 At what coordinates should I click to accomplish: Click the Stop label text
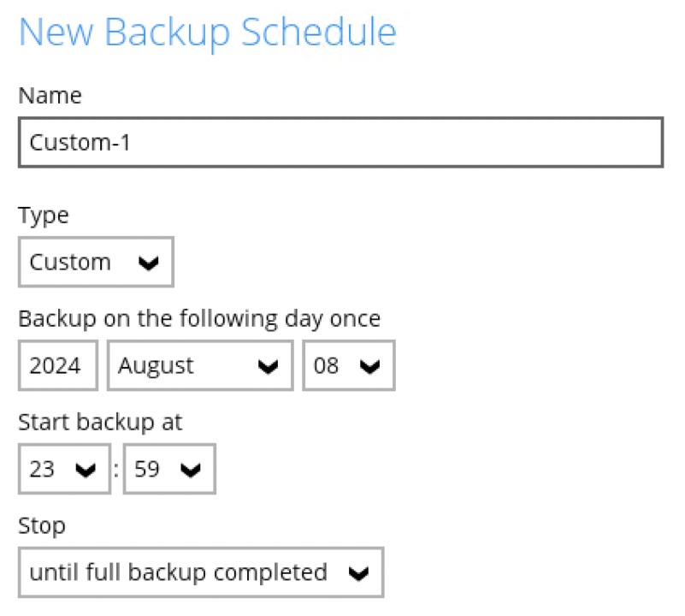coord(43,524)
